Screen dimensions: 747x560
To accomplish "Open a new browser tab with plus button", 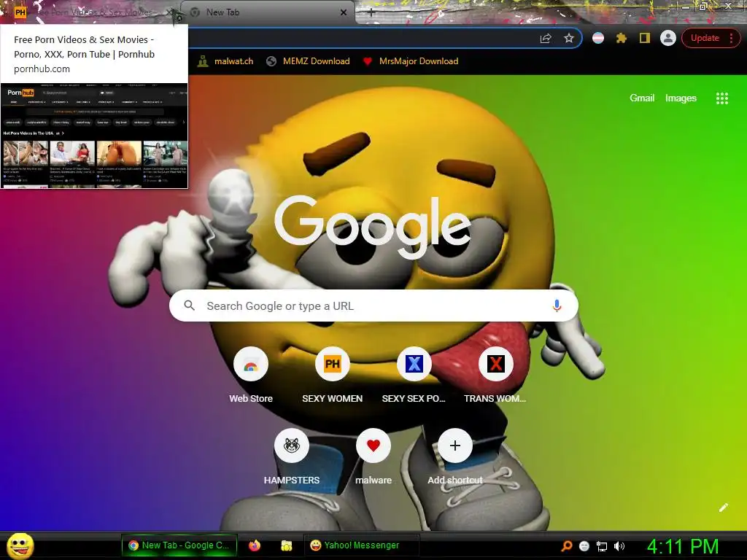I will pyautogui.click(x=371, y=13).
